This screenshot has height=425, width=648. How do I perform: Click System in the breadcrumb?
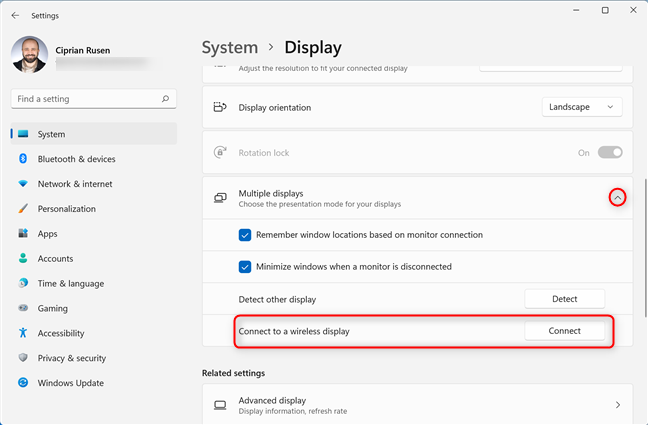[x=230, y=48]
